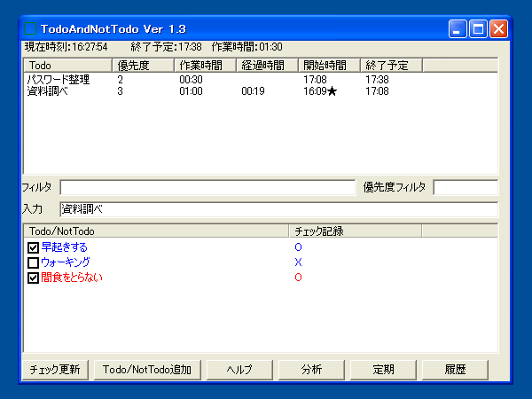532x399 pixels.
Task: Click the 開始時間 column header
Action: click(329, 66)
